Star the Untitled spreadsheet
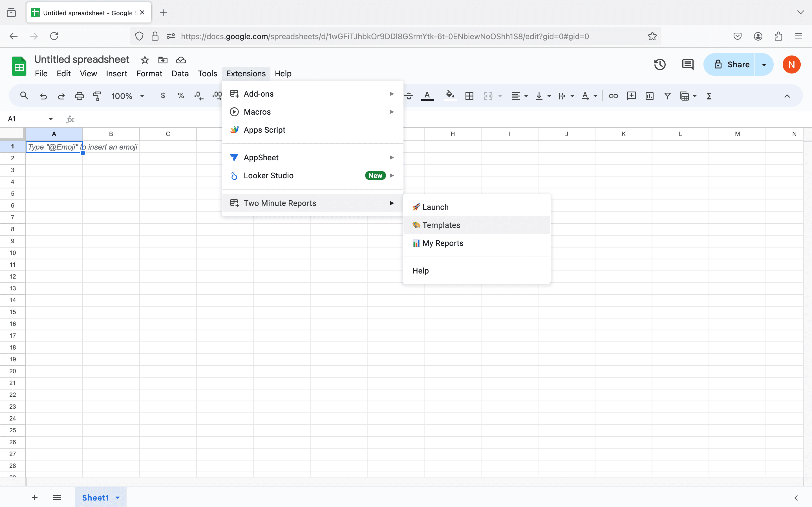Image resolution: width=812 pixels, height=507 pixels. [145, 60]
